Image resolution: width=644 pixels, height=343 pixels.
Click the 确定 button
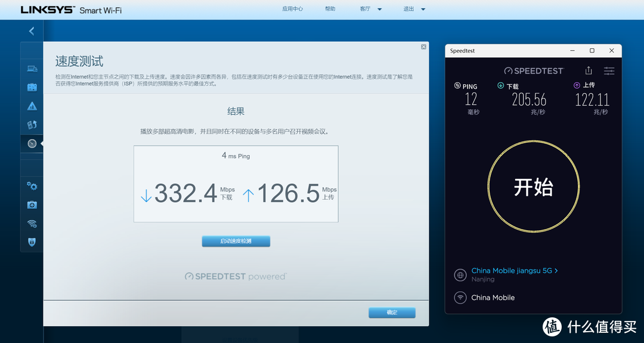(x=392, y=313)
